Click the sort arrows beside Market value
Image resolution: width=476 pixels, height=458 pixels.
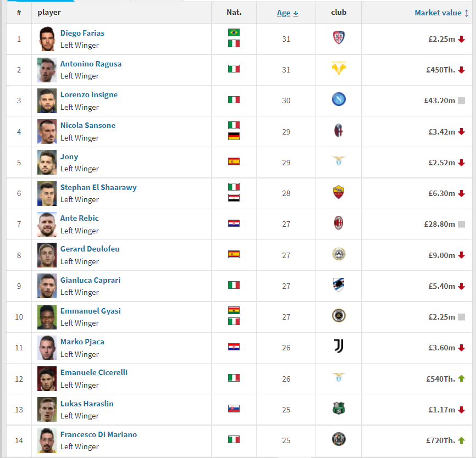(466, 13)
